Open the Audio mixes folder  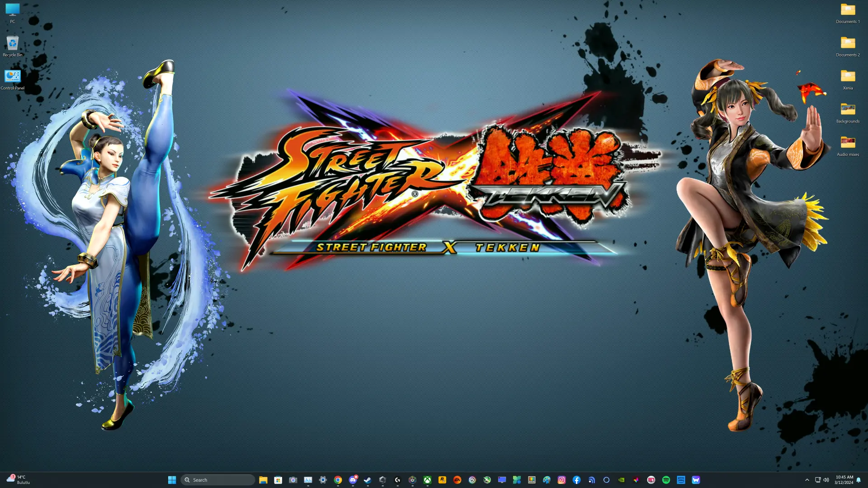pyautogui.click(x=848, y=146)
